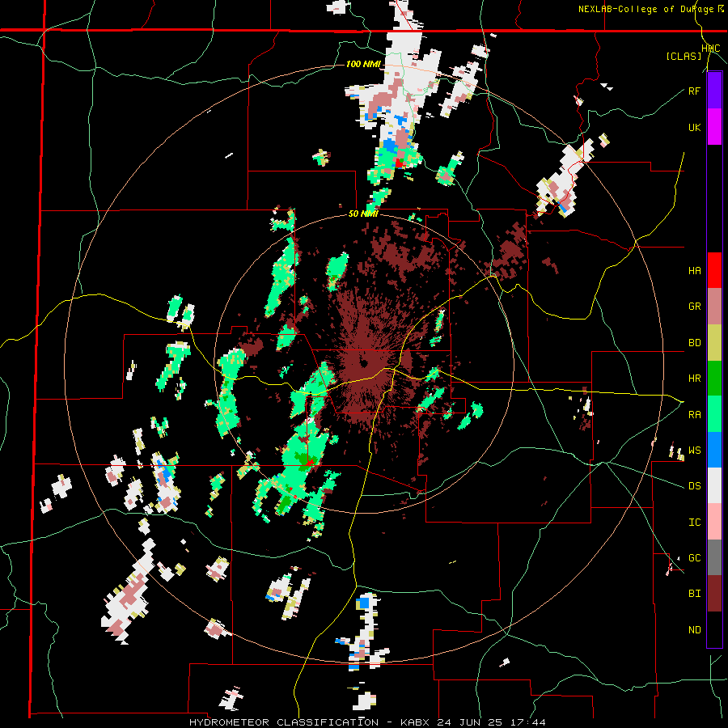This screenshot has width=728, height=728.
Task: Click the "HHC" product code text
Action: [x=711, y=49]
